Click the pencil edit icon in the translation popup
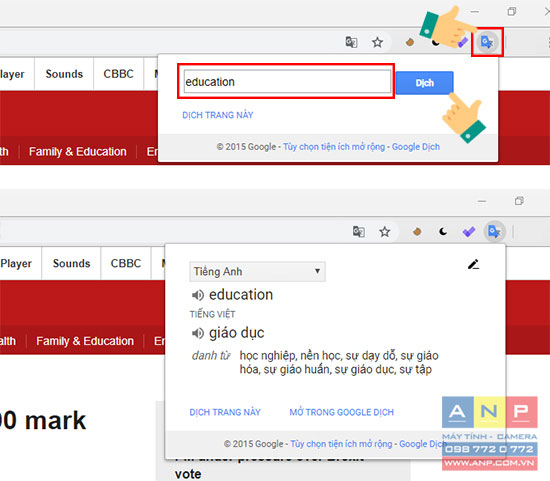This screenshot has height=481, width=550. (x=474, y=264)
